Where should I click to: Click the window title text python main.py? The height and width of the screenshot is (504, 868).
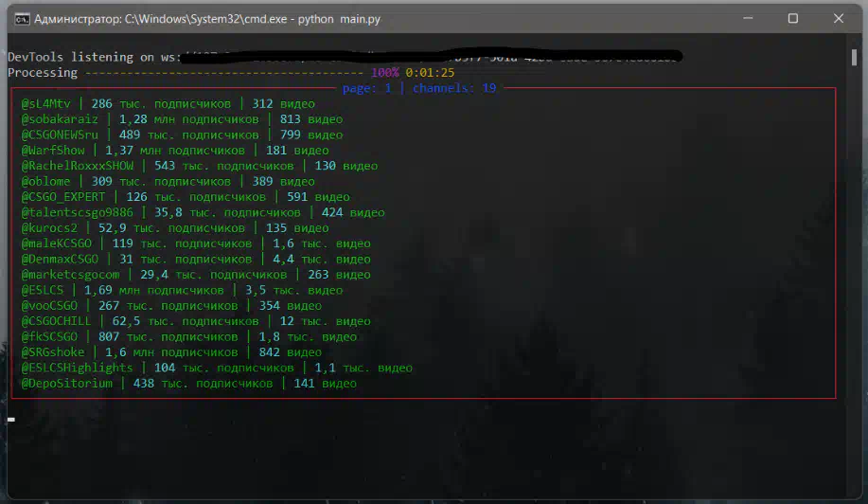tap(339, 19)
